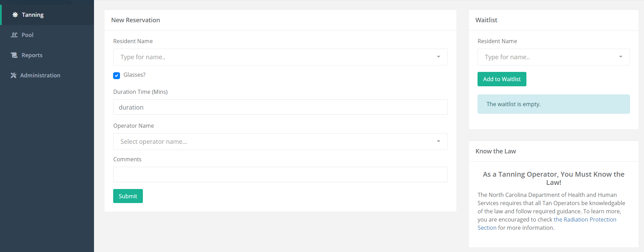Click the Tanning sun icon in sidebar
The image size is (644, 252).
15,15
